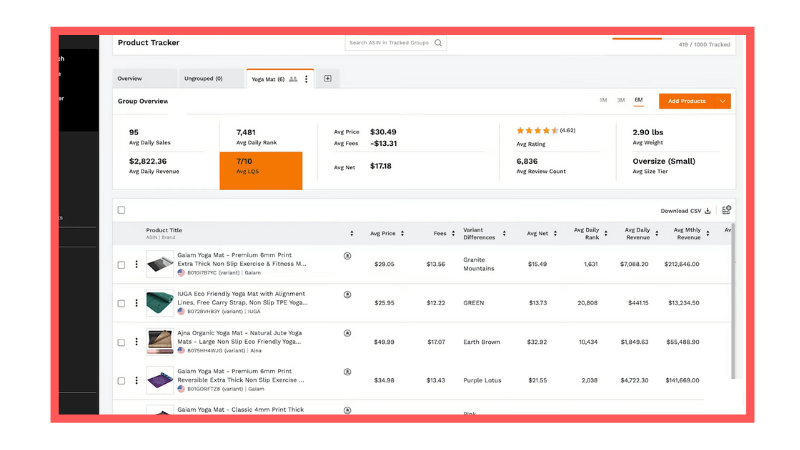The image size is (800, 450).
Task: Check the box for Galaam Granite Mountains mat
Action: (122, 264)
